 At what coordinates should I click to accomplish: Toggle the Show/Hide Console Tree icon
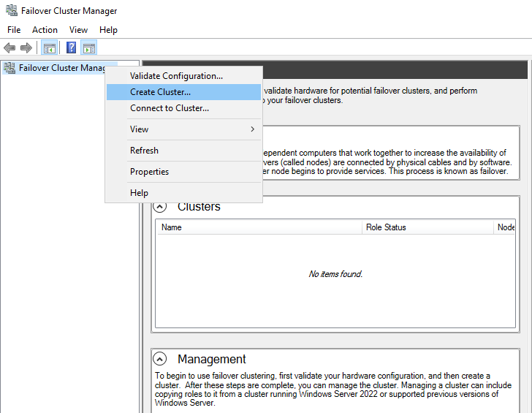click(49, 48)
